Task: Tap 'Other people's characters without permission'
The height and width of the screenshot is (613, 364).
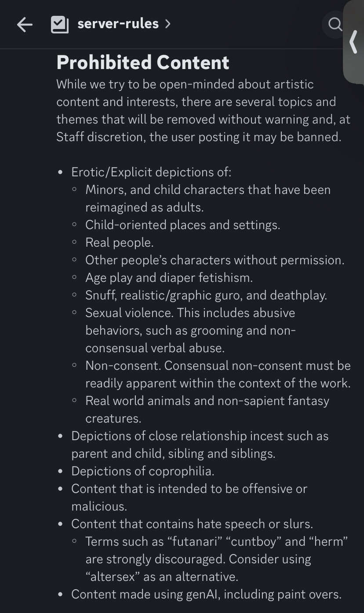Action: click(x=215, y=260)
